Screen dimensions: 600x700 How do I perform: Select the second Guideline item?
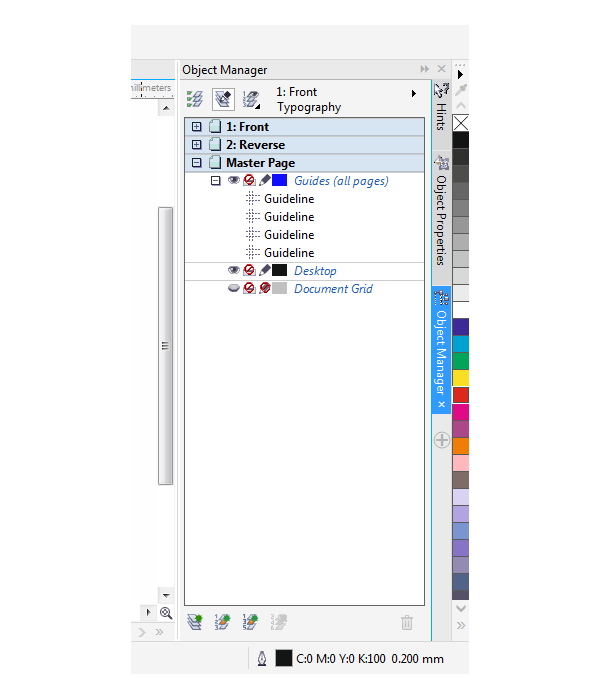click(289, 217)
